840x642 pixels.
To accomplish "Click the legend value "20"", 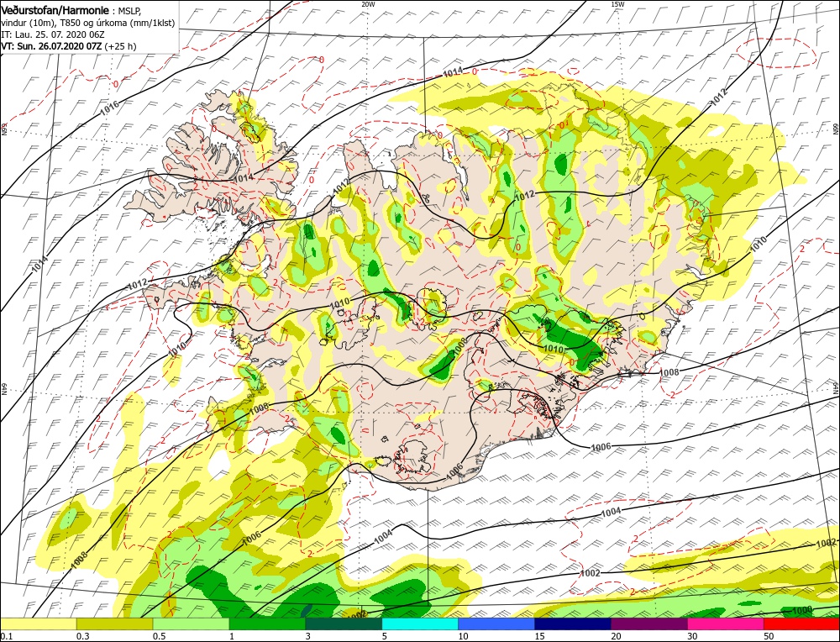I will tap(616, 636).
